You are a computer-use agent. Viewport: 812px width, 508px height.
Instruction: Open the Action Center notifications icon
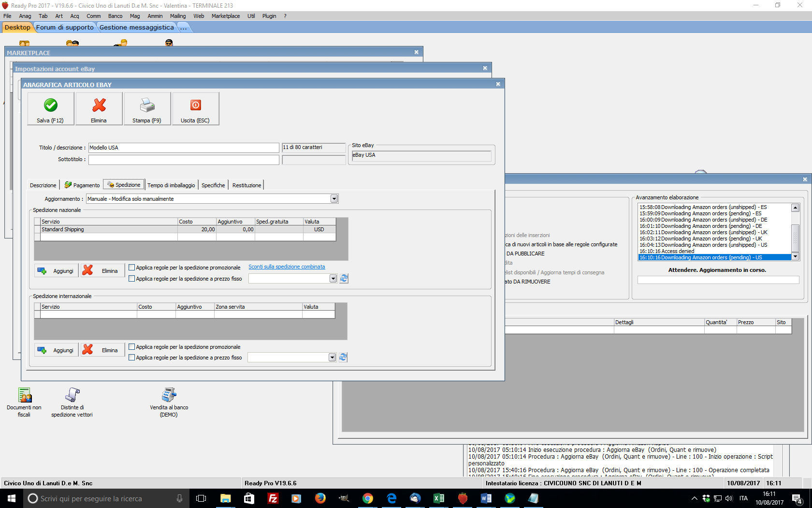pos(797,499)
